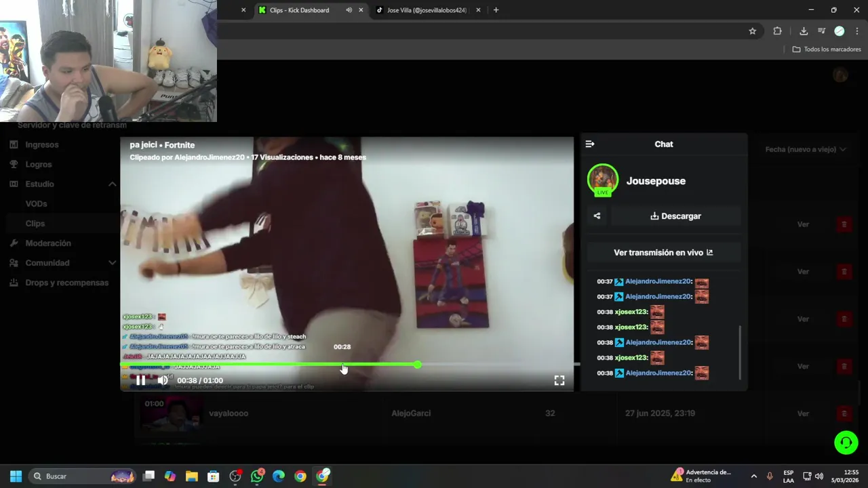Open Ver transmisión en vivo link
This screenshot has width=868, height=488.
click(663, 252)
